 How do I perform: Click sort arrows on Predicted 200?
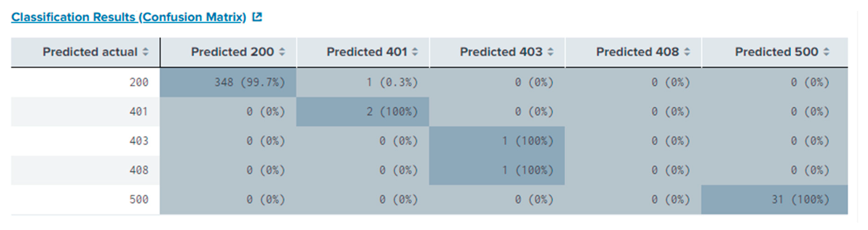click(x=282, y=52)
